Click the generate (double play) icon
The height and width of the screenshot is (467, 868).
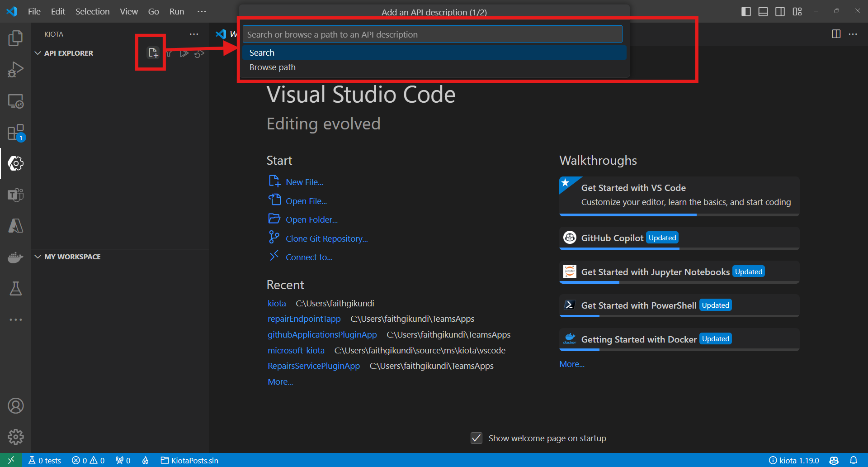click(x=184, y=53)
